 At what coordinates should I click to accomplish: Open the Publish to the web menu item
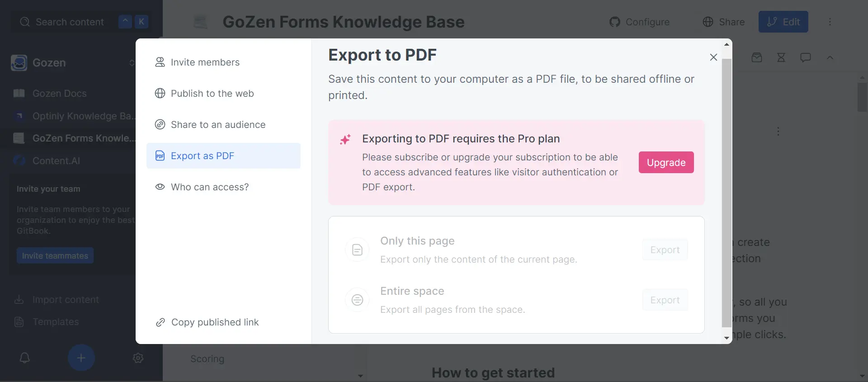coord(212,93)
